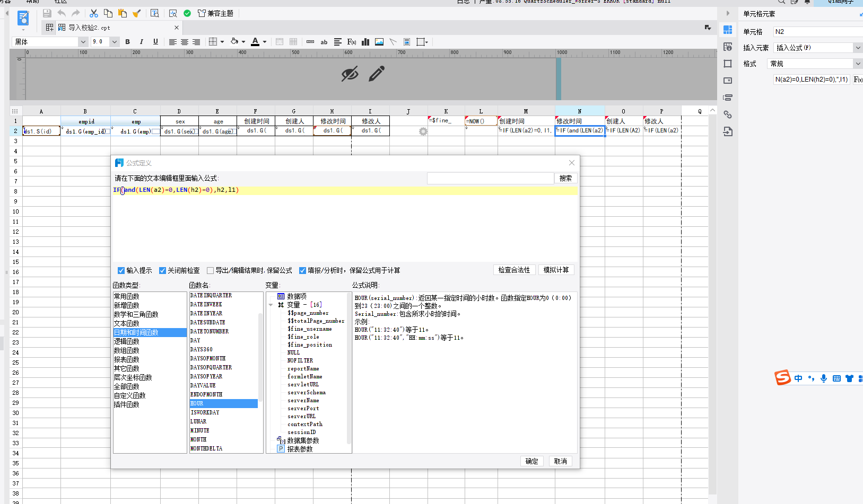
Task: Uncheck 关闭前检查 checkbox
Action: pyautogui.click(x=162, y=270)
